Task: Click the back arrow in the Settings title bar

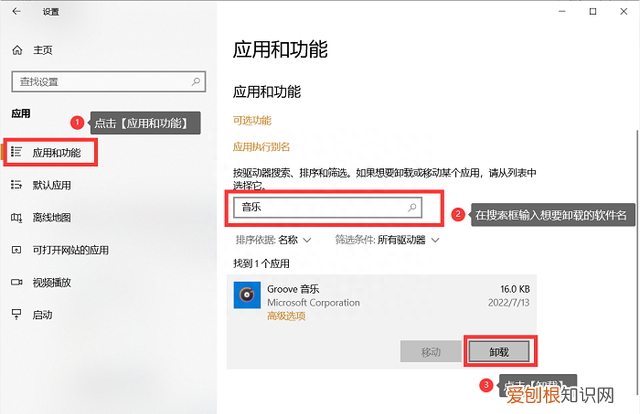Action: (x=16, y=11)
